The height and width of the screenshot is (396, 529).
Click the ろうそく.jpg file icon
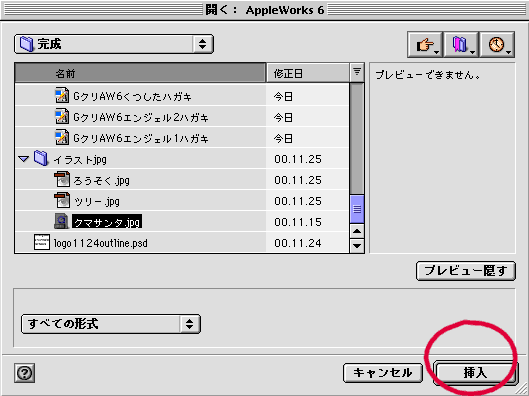click(x=62, y=179)
